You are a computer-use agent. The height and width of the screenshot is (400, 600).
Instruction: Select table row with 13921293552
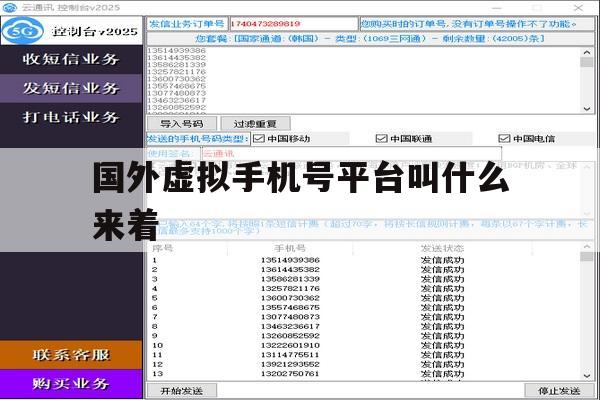click(x=364, y=364)
